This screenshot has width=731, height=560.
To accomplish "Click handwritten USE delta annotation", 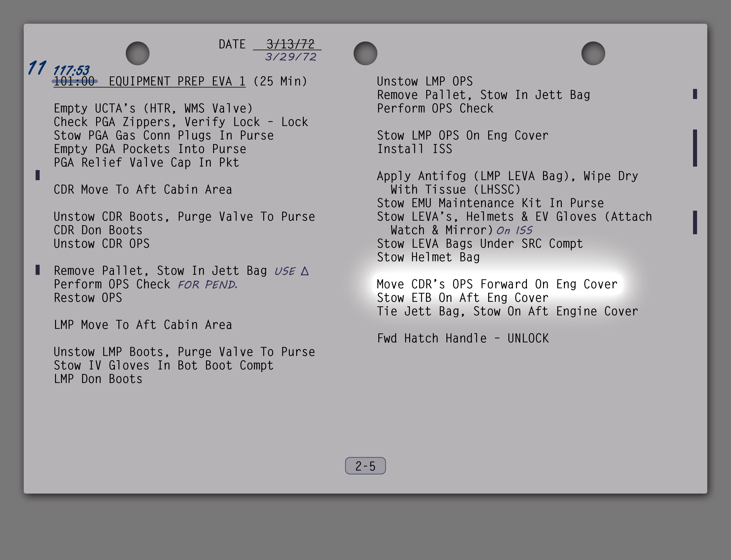I will (x=291, y=271).
